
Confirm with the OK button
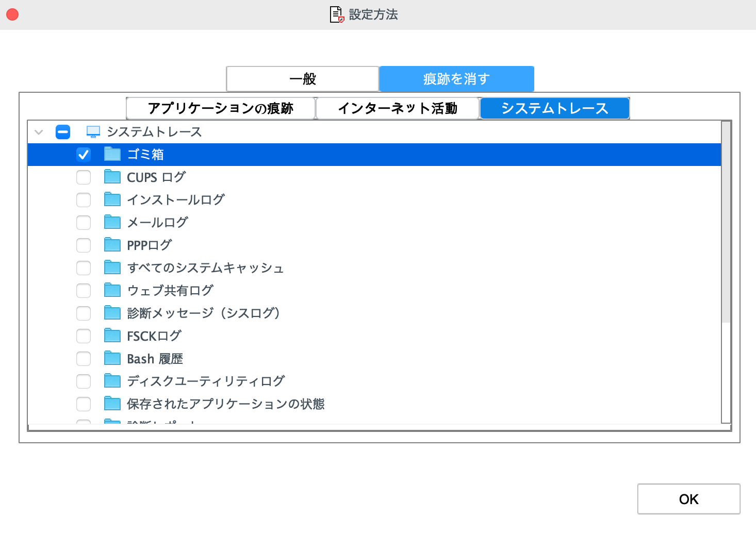[x=689, y=499]
